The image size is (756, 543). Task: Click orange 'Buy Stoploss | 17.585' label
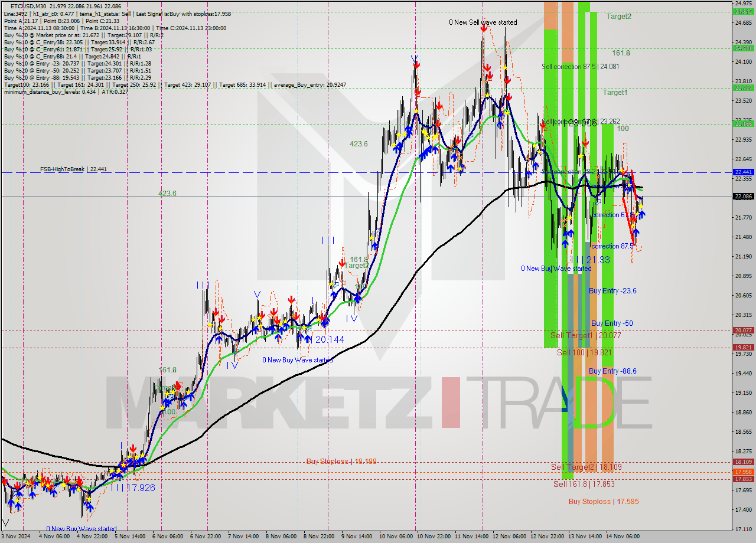604,502
